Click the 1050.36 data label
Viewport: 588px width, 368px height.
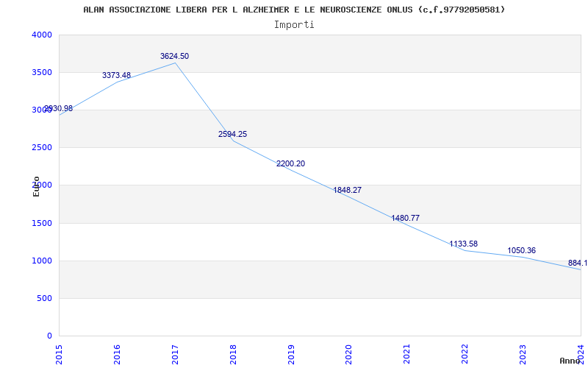[521, 250]
